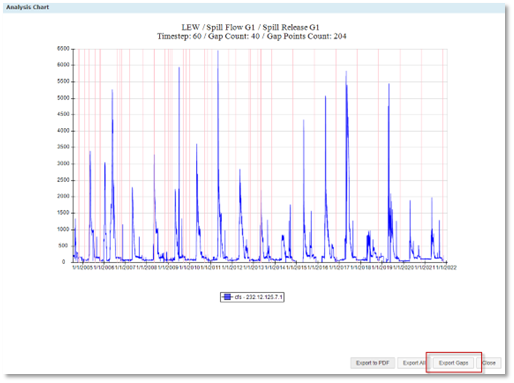Click the 6500 y-axis value label
514x383 pixels.
click(63, 49)
